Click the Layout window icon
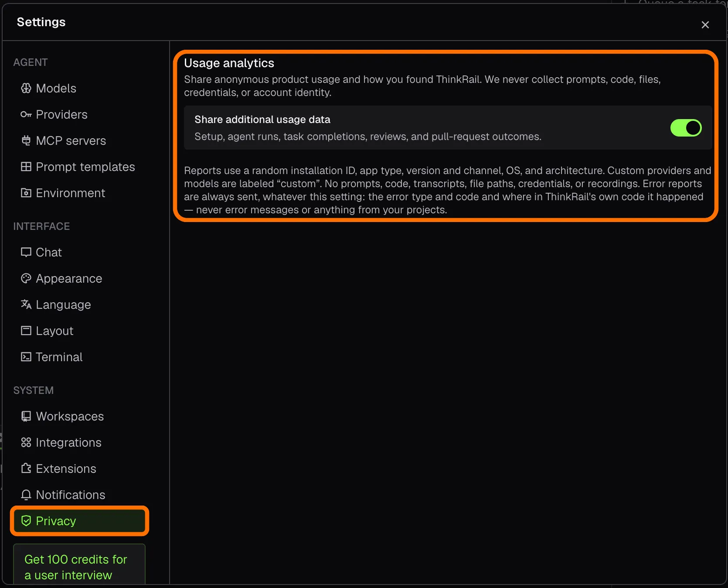 26,331
